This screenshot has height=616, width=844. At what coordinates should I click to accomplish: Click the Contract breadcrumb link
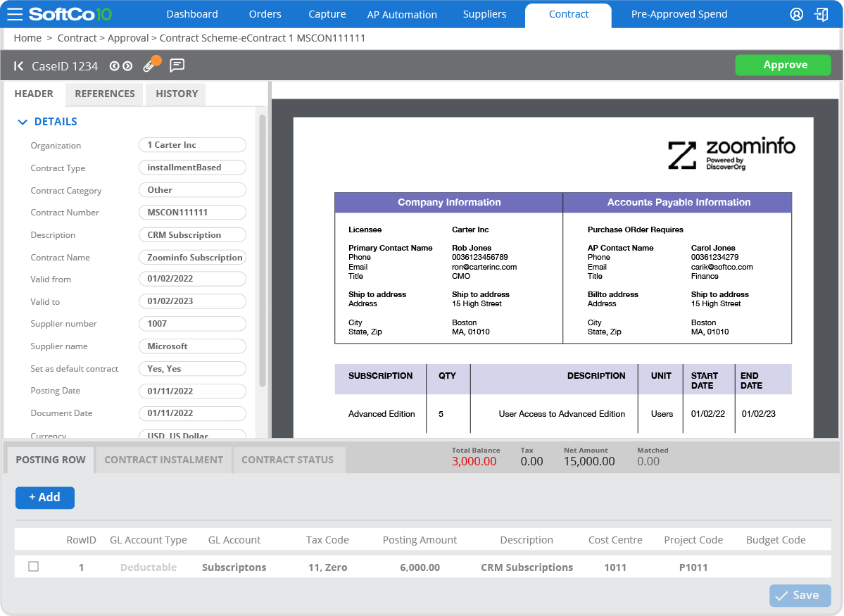77,38
